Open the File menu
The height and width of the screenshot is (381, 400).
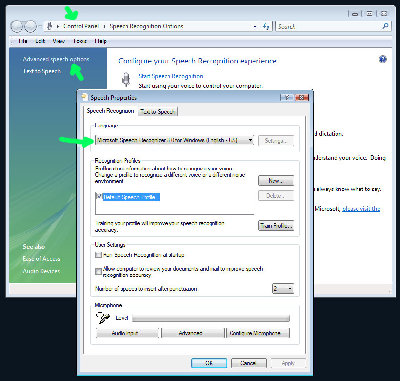[23, 41]
